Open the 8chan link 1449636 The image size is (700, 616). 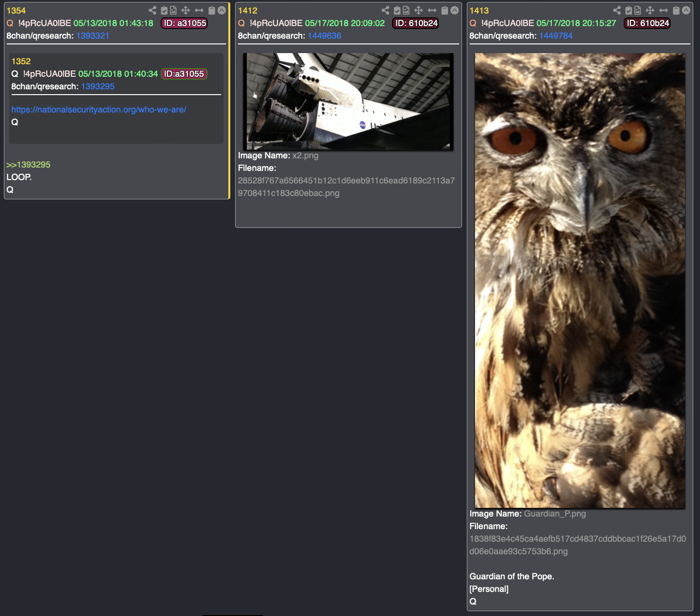(x=324, y=36)
